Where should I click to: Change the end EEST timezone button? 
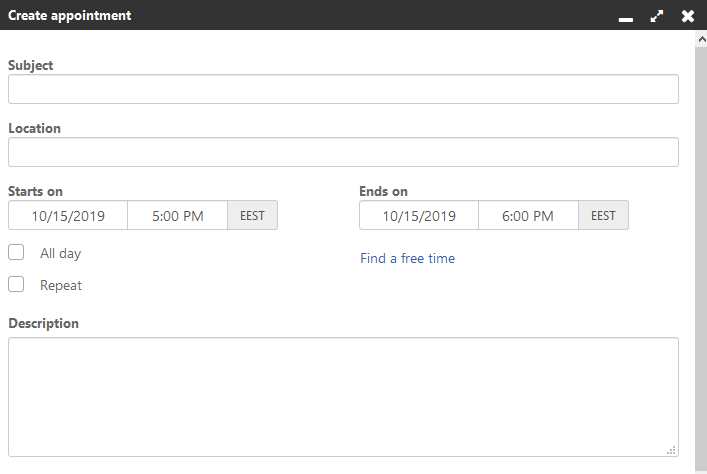[603, 216]
